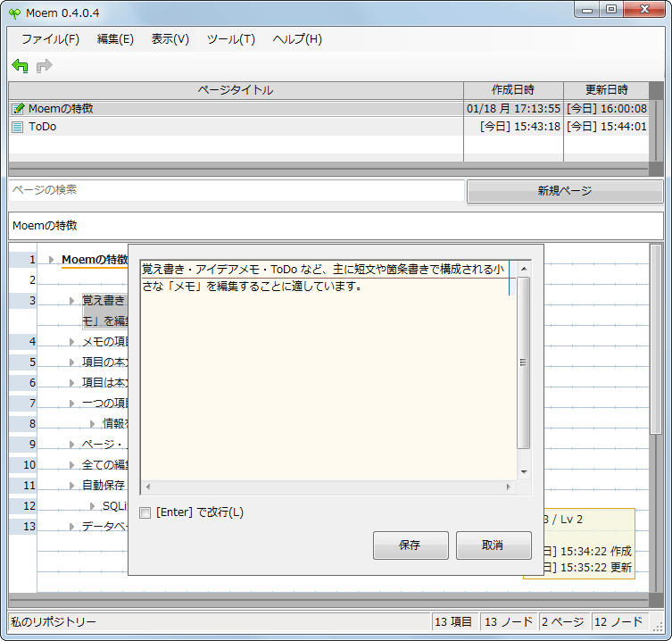Click line number 13 in outline

29,527
